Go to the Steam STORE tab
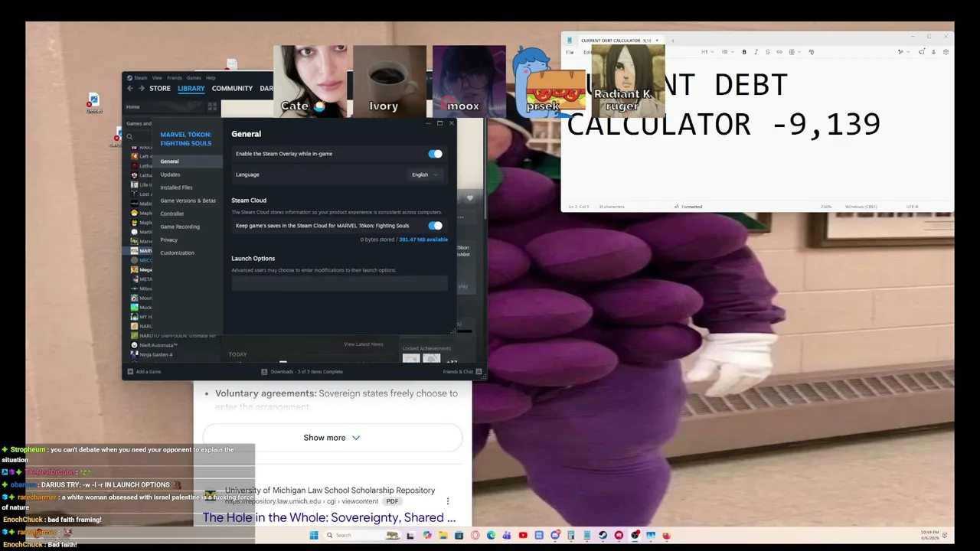This screenshot has height=551, width=980. [160, 89]
